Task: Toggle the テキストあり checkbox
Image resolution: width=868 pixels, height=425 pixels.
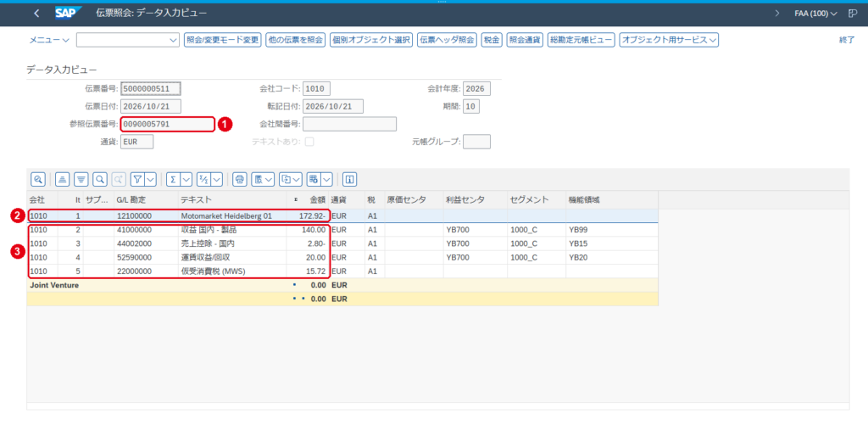Action: click(309, 142)
